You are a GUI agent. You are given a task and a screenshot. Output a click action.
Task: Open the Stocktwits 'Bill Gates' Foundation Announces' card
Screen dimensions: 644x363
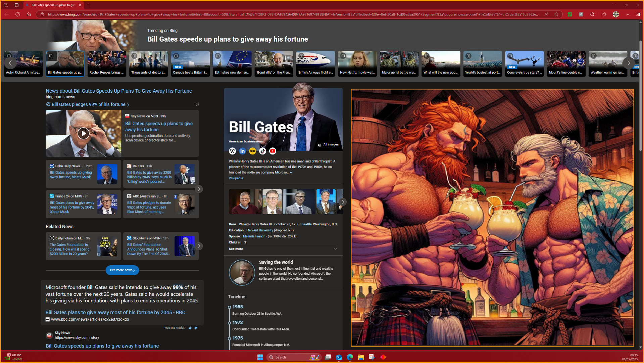[161, 246]
